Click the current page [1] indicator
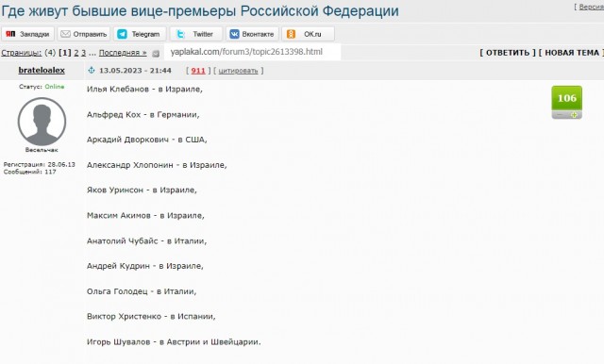 [65, 53]
